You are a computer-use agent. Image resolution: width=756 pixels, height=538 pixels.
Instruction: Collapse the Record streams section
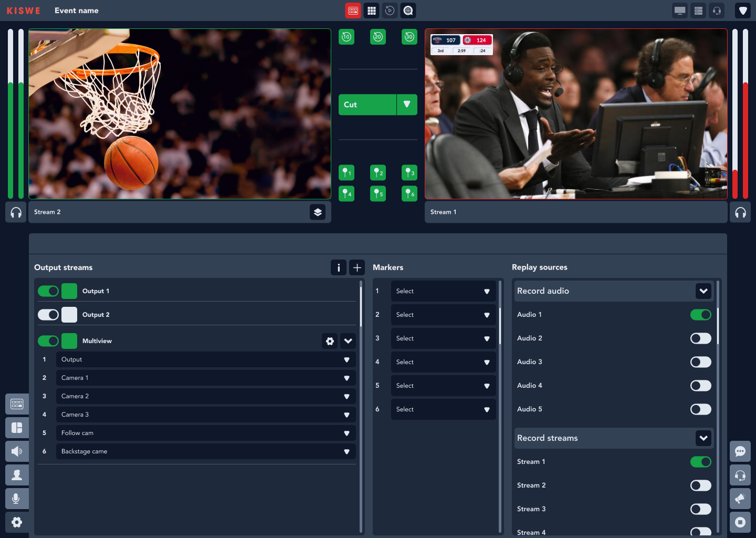[703, 438]
